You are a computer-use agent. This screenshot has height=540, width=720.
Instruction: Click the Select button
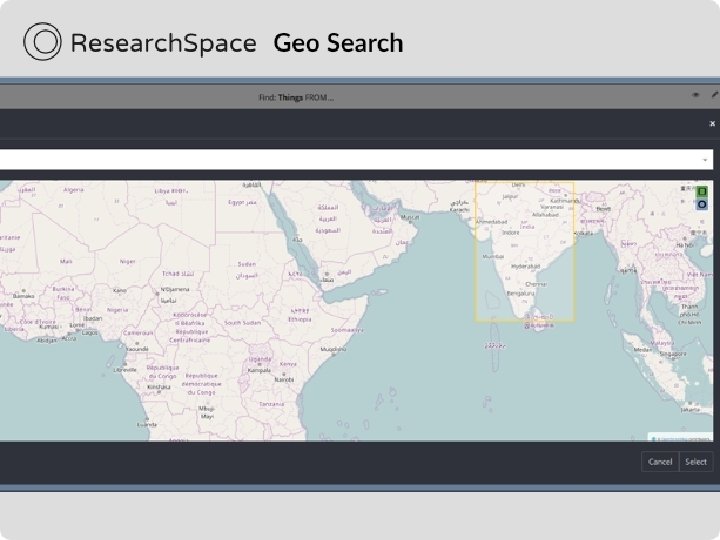(696, 461)
